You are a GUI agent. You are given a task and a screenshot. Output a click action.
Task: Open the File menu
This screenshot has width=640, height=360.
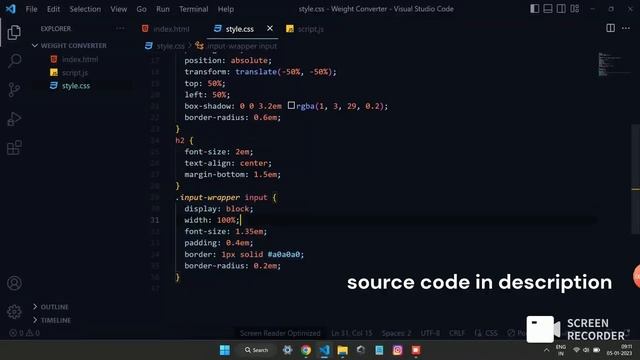point(31,9)
